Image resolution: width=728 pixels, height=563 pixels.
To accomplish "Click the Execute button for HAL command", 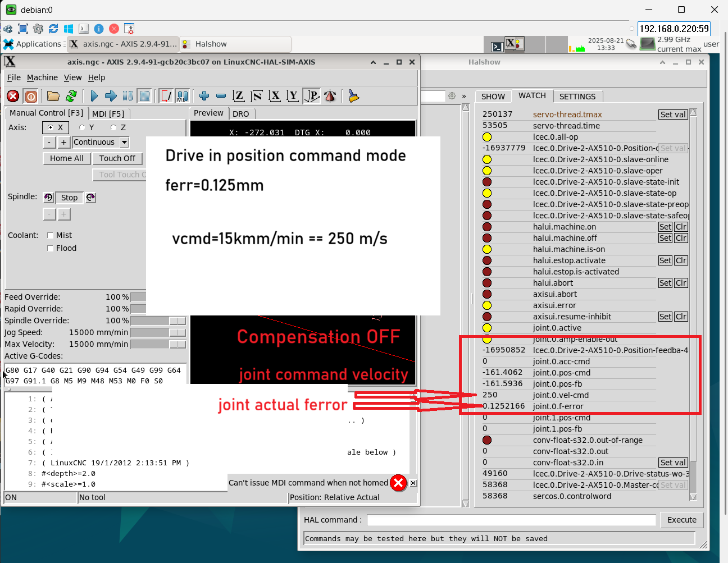I will [x=681, y=520].
